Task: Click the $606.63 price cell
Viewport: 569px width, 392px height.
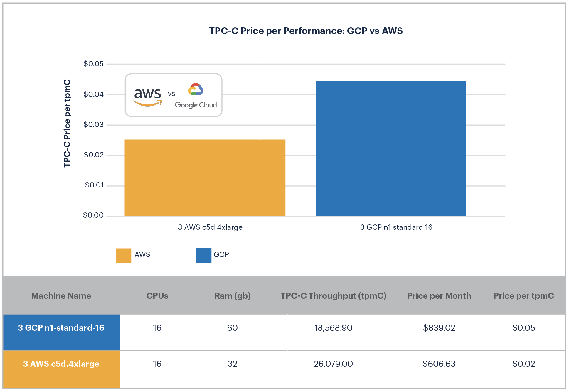Action: (439, 364)
